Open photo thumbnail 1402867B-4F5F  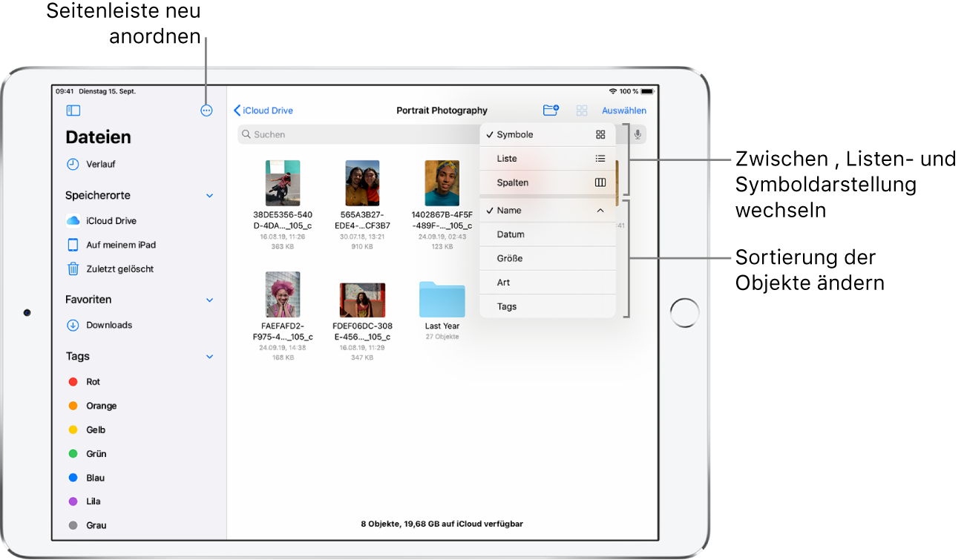click(442, 183)
